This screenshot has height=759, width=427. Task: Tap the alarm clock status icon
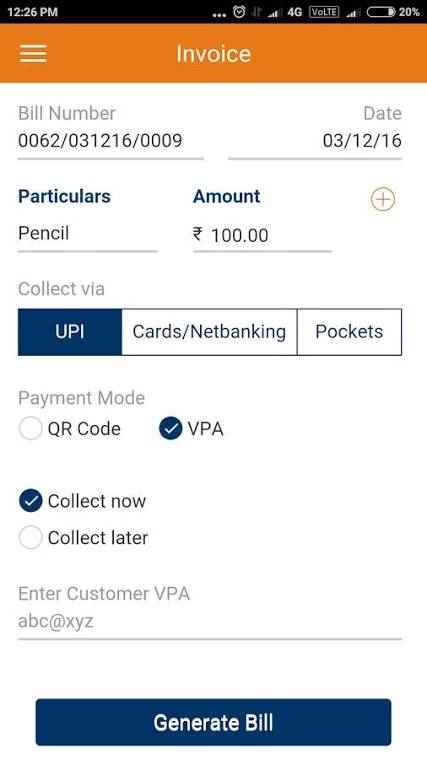click(x=239, y=12)
